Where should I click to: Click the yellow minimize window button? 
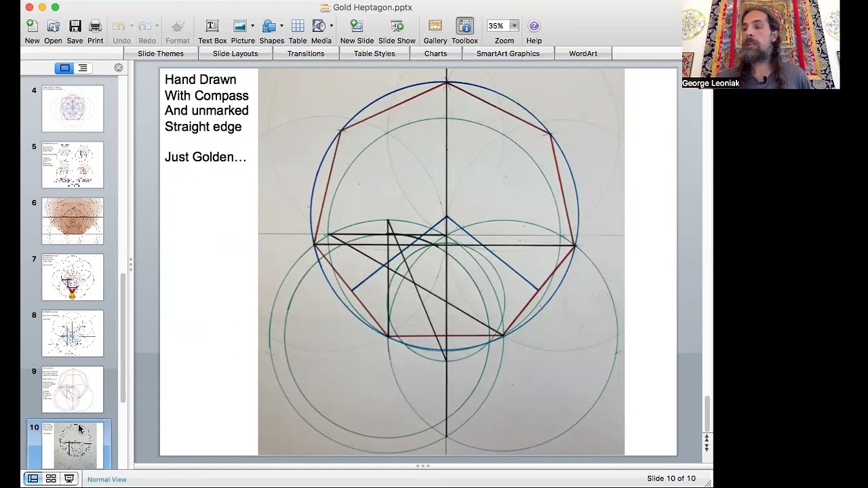pyautogui.click(x=42, y=7)
